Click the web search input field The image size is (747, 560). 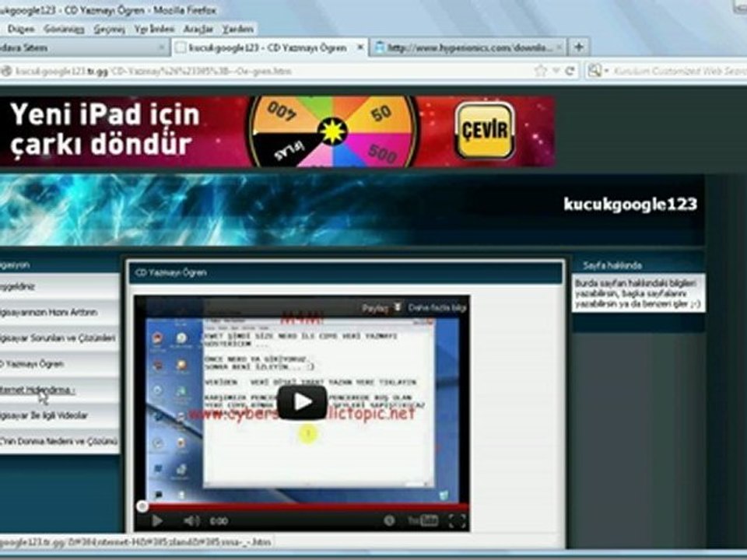[679, 72]
